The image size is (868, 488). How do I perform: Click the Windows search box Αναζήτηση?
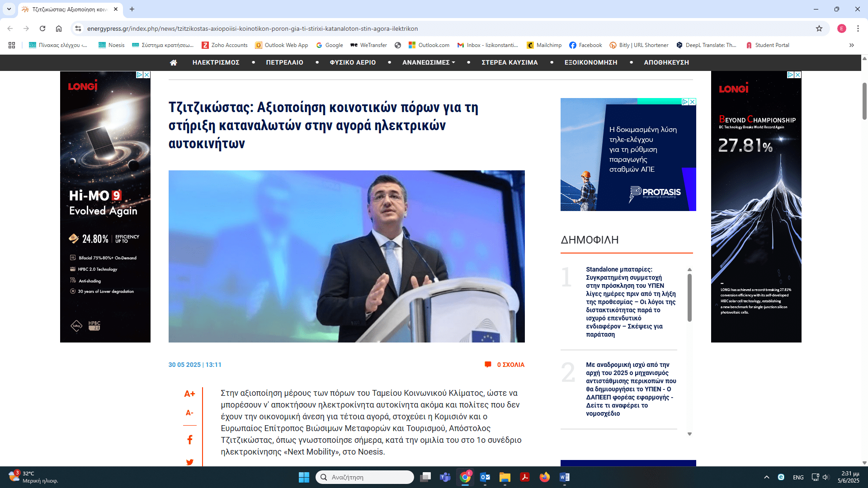tap(365, 477)
